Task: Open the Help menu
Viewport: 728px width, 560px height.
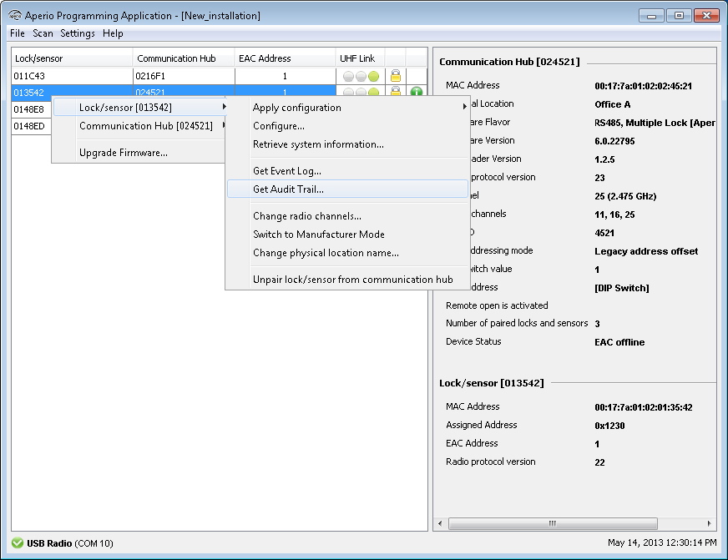Action: (113, 33)
